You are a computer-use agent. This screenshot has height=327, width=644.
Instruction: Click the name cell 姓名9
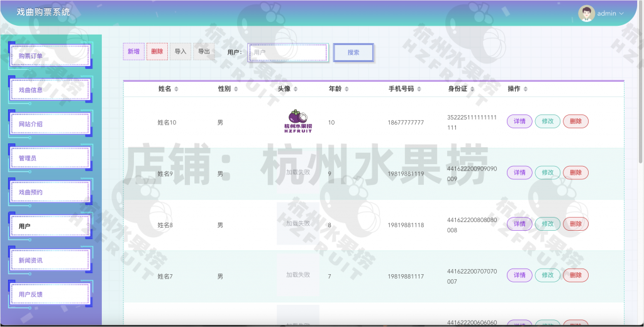coord(165,174)
